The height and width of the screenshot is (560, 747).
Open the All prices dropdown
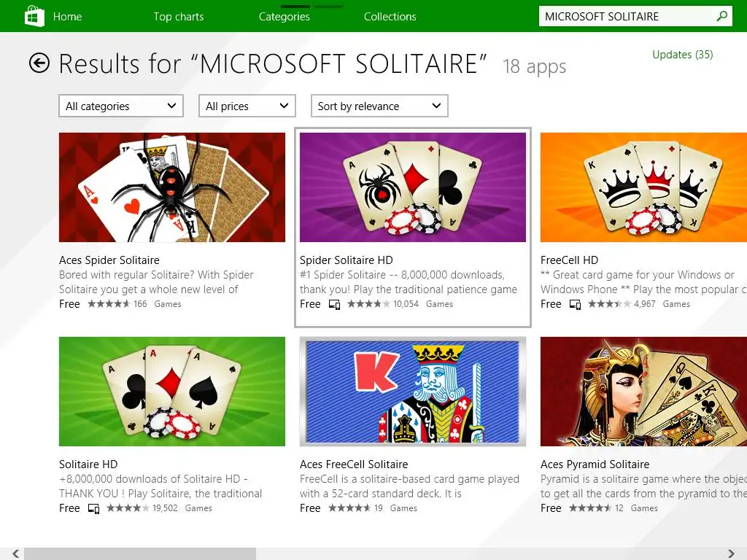247,106
